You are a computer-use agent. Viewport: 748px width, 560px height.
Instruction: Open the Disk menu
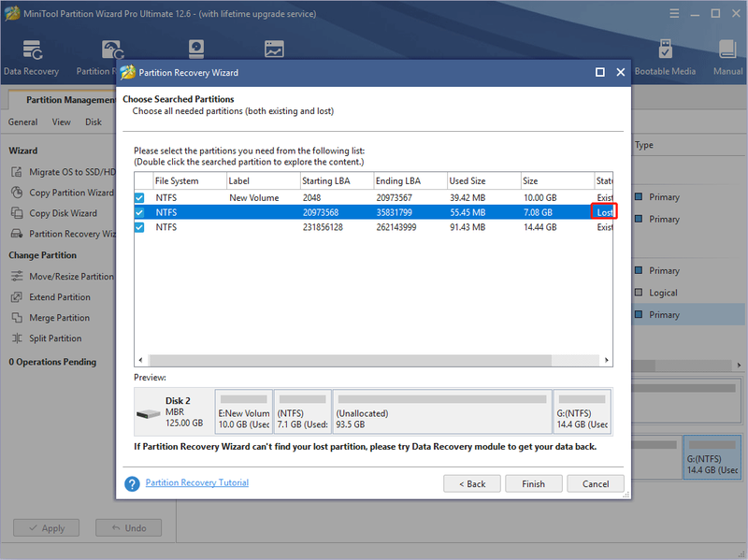click(93, 122)
